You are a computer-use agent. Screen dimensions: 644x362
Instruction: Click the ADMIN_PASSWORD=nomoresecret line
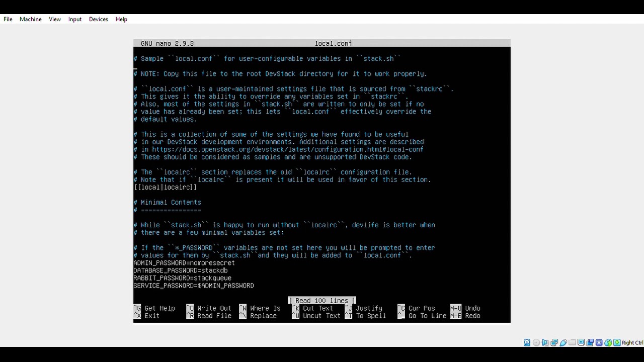[x=184, y=262]
